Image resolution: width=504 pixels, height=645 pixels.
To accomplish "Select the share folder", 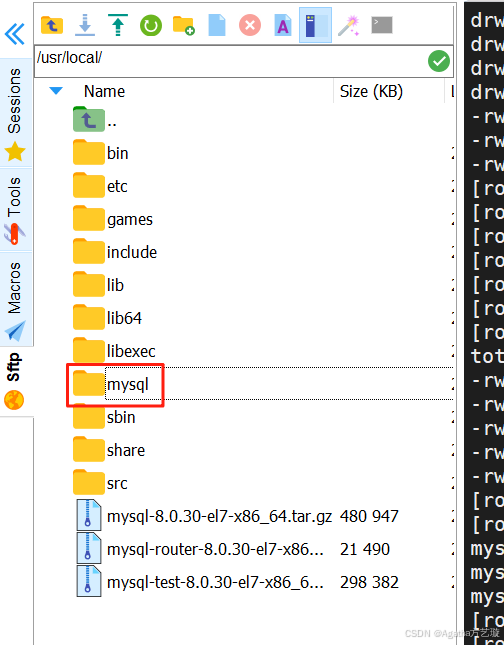I will click(109, 450).
